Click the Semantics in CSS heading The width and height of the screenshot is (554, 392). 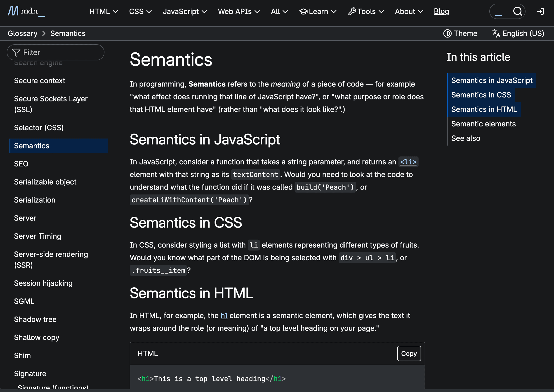[x=186, y=223]
